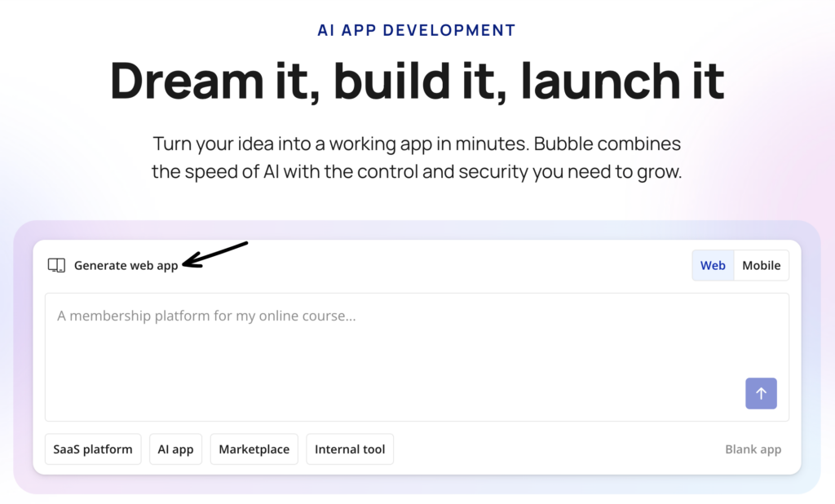This screenshot has width=835, height=504.
Task: Click the subtitle mentioning Bubble
Action: [x=417, y=157]
